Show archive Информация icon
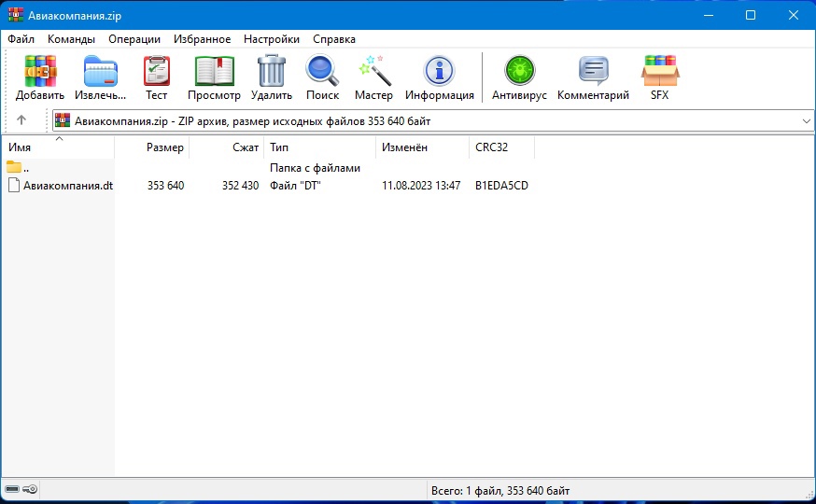The height and width of the screenshot is (504, 816). 439,72
